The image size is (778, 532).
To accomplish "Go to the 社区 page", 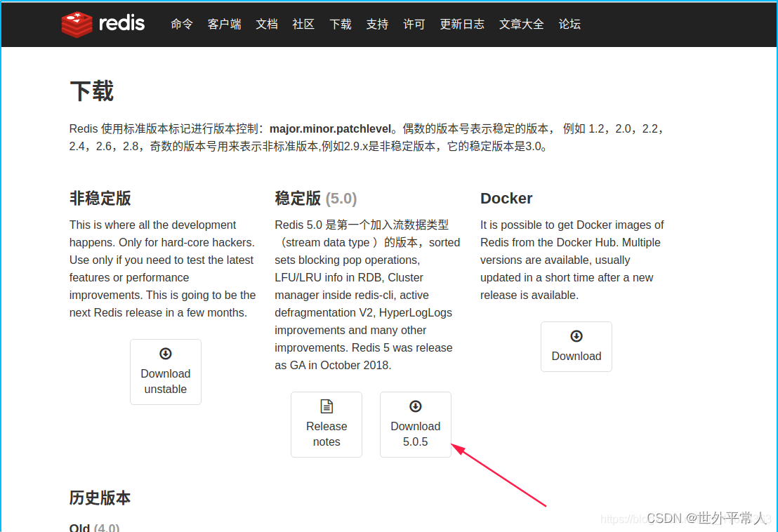I will [x=303, y=24].
